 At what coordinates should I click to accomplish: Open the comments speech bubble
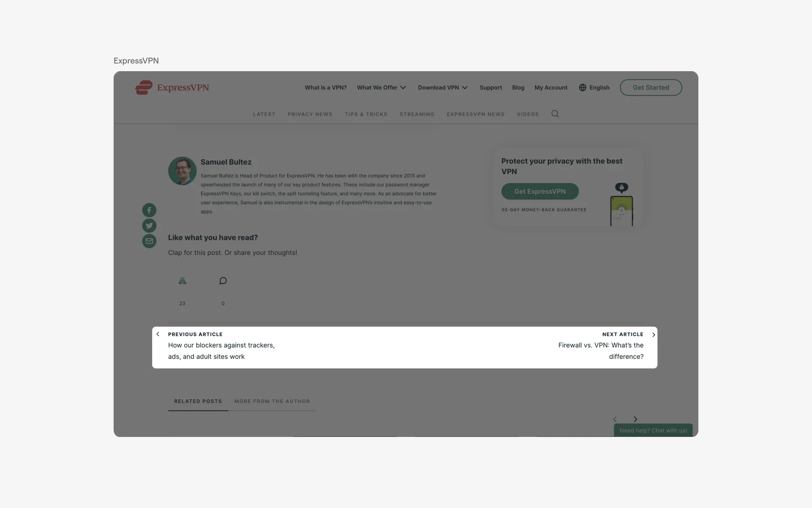(223, 281)
